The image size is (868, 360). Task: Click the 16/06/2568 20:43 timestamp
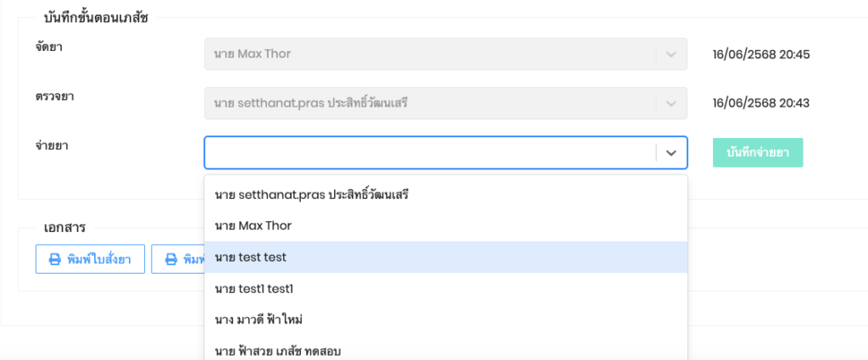coord(761,103)
